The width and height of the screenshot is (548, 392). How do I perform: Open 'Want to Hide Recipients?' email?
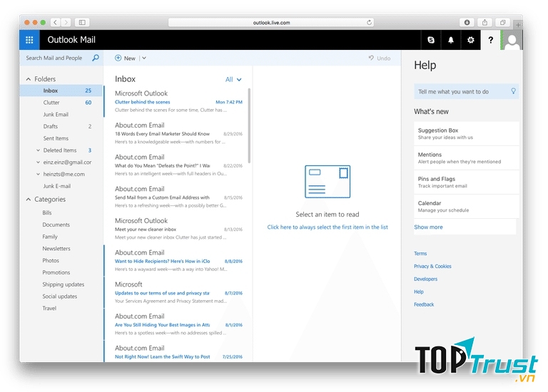click(x=178, y=261)
